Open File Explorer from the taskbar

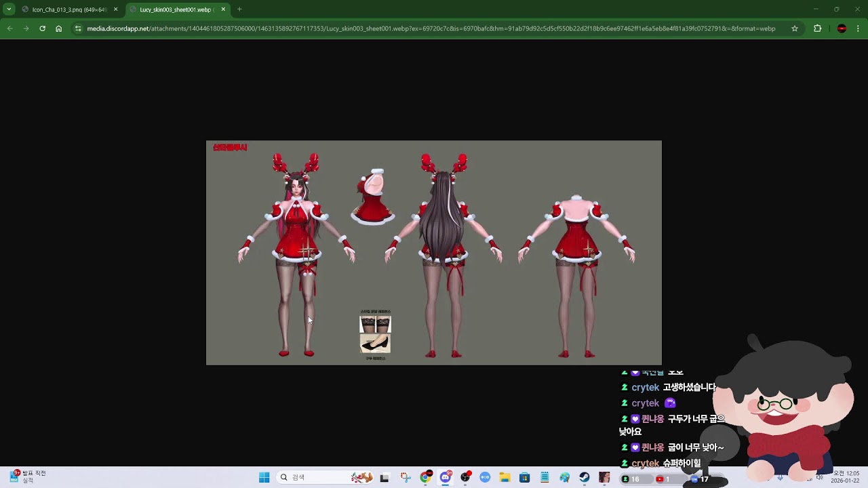505,478
